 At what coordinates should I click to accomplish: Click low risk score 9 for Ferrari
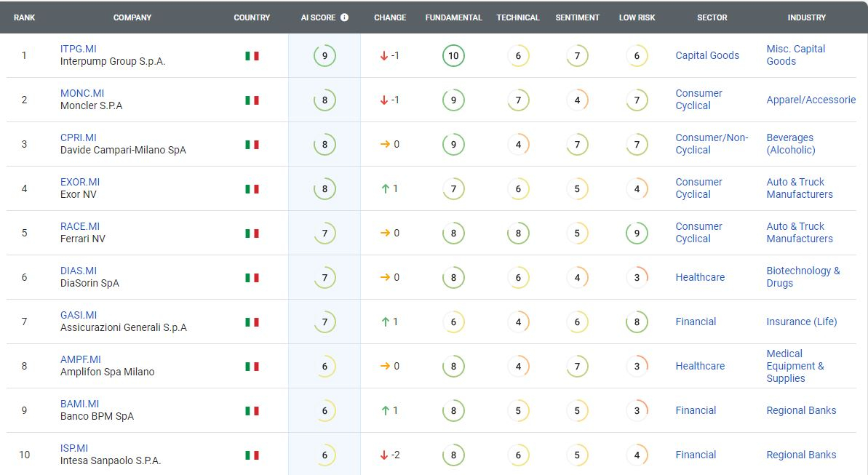click(x=637, y=233)
